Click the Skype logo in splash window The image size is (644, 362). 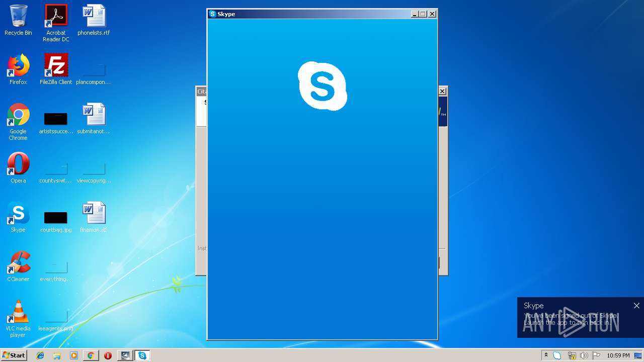pyautogui.click(x=323, y=86)
